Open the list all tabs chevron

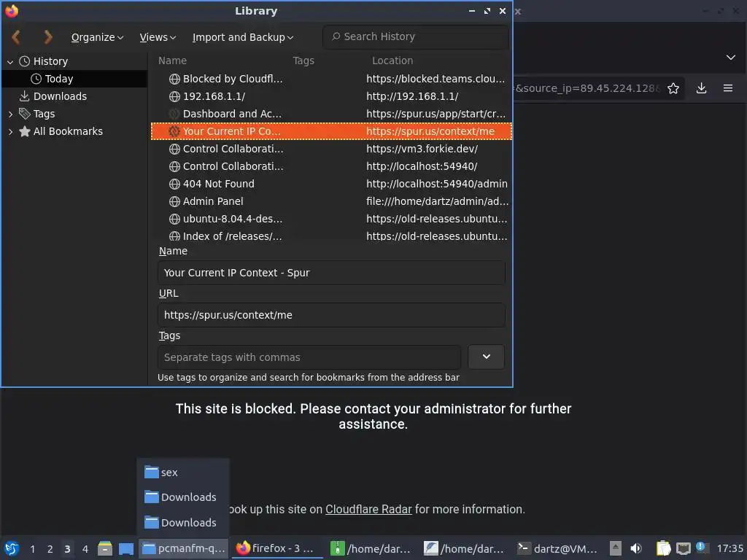tap(730, 58)
